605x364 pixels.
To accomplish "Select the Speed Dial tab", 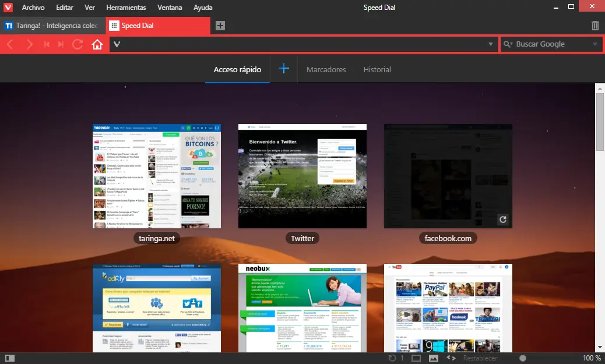I will tap(158, 26).
